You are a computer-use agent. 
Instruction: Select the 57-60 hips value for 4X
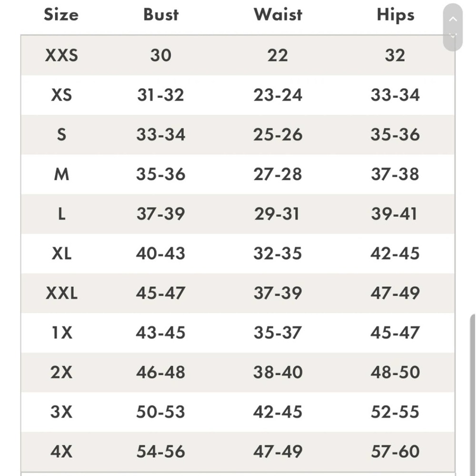coord(395,451)
